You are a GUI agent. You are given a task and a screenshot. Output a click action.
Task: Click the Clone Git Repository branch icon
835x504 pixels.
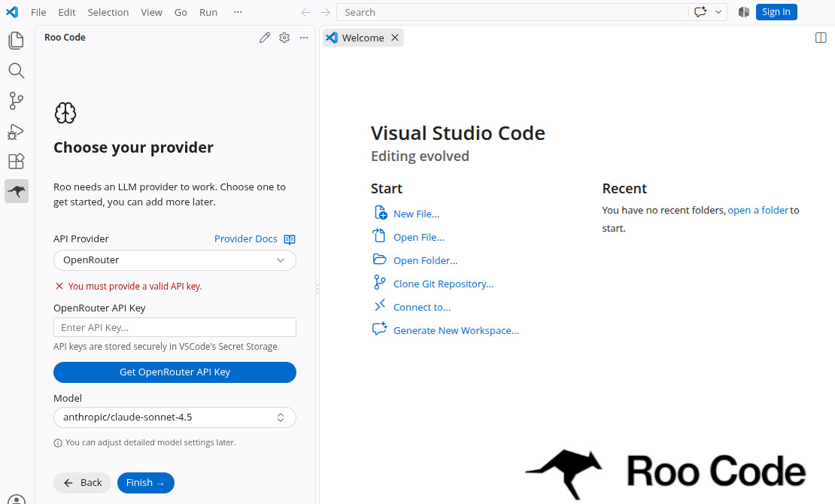click(x=379, y=282)
